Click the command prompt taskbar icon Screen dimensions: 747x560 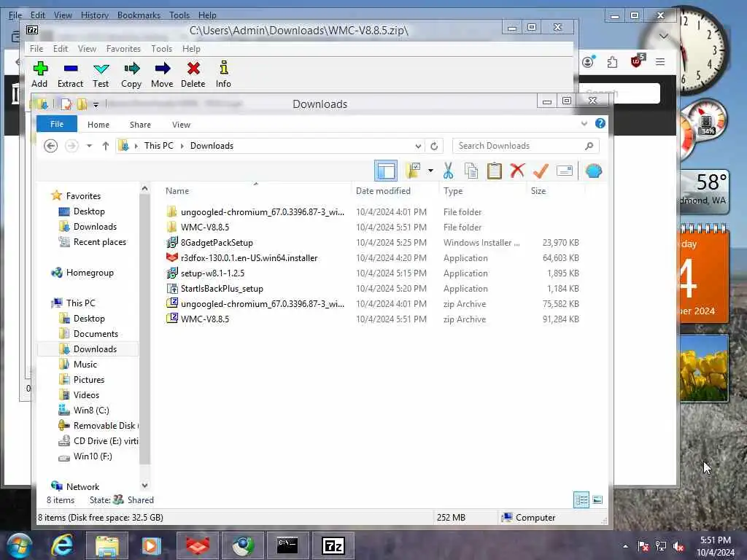pos(287,545)
